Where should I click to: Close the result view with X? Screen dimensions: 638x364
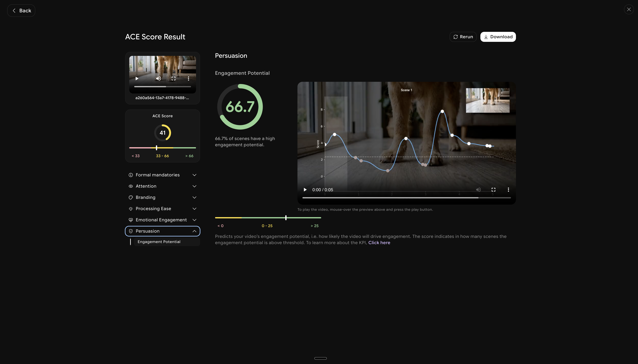(629, 10)
